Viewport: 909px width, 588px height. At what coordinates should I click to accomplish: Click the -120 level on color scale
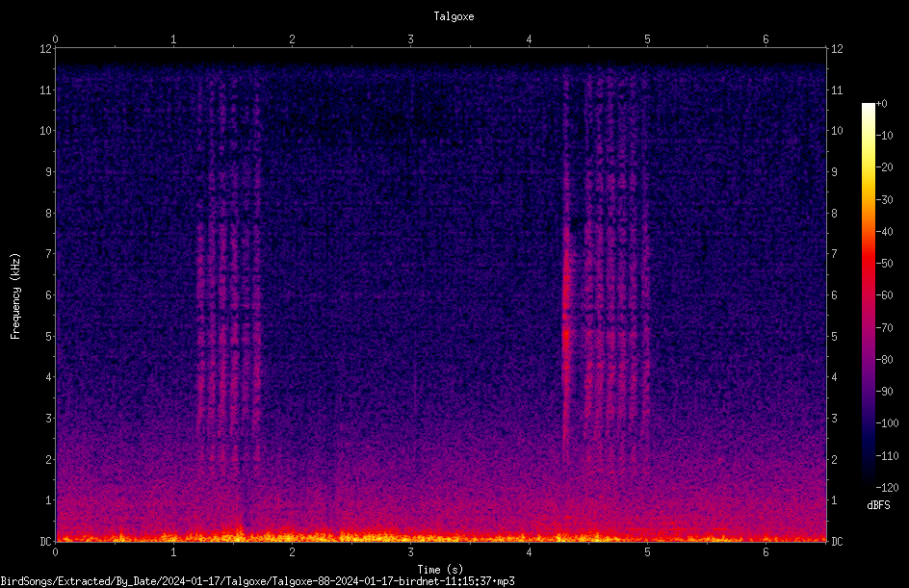pos(887,487)
